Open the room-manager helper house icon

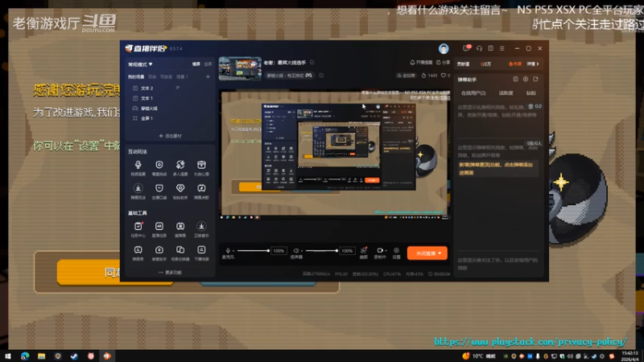pyautogui.click(x=159, y=250)
